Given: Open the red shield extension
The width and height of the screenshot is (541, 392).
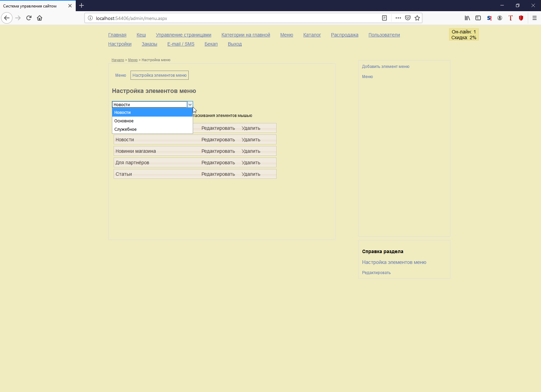Looking at the screenshot, I should coord(521,18).
